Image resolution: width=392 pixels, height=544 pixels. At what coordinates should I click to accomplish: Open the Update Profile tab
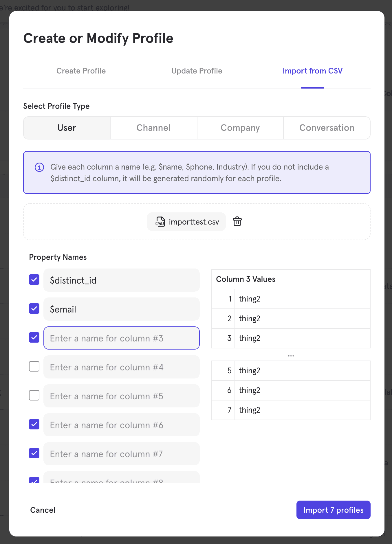[x=197, y=71]
